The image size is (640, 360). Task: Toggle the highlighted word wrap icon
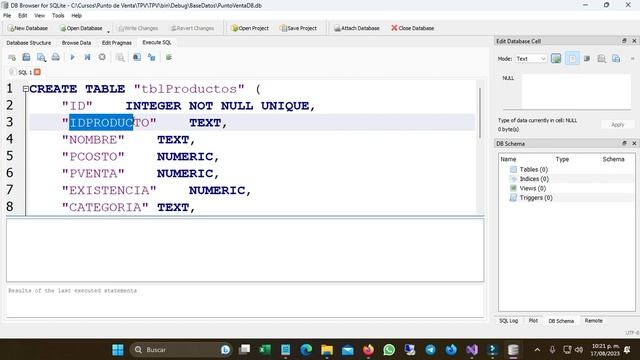pyautogui.click(x=572, y=58)
